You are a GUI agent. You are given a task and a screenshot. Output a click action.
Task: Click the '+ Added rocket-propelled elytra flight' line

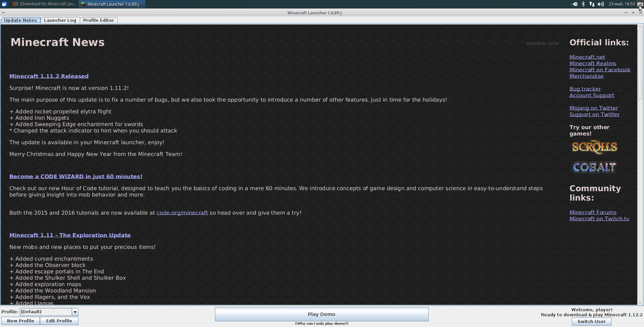tap(60, 111)
